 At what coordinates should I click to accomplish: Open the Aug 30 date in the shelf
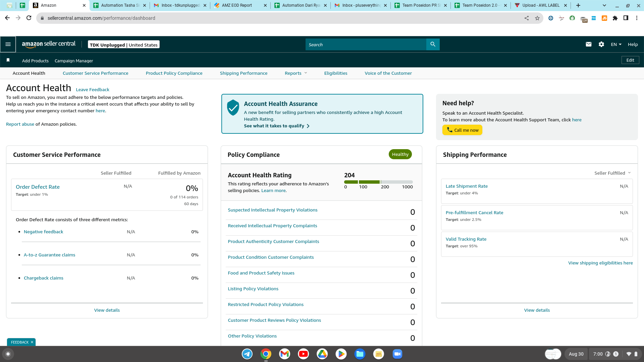[576, 354]
